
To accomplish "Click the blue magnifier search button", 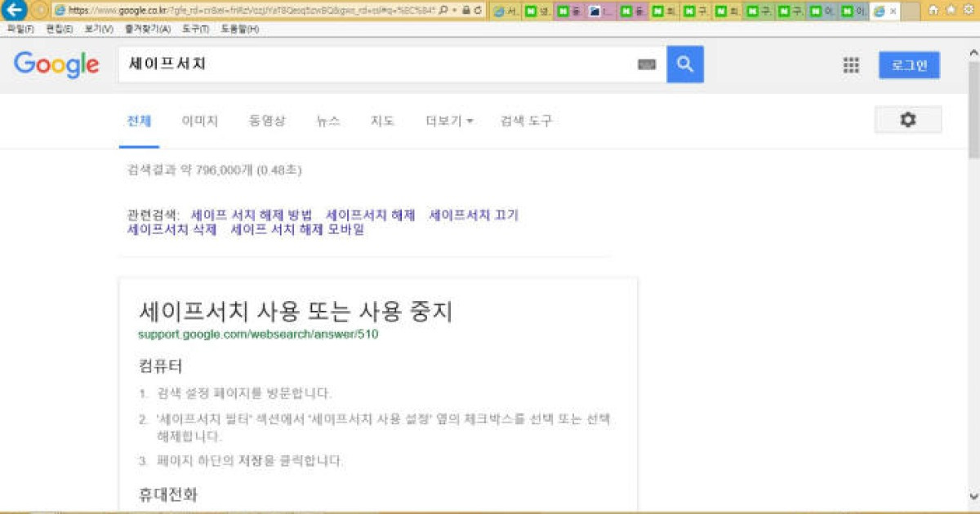I will coord(685,64).
